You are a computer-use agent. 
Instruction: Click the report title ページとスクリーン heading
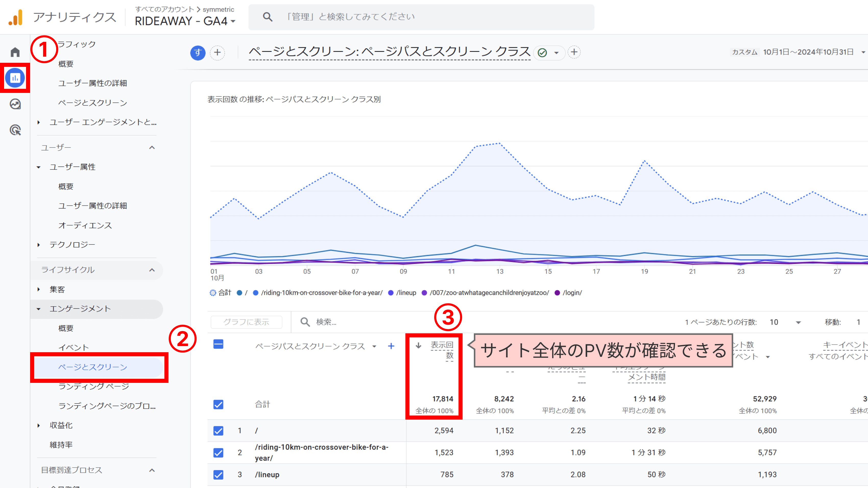tap(390, 52)
